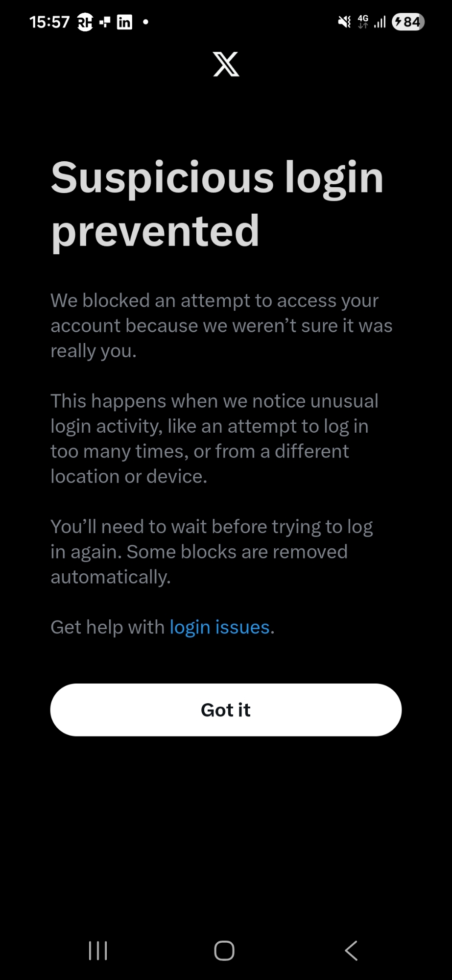
Task: Tap the LinkedIn notification icon in status bar
Action: 124,22
